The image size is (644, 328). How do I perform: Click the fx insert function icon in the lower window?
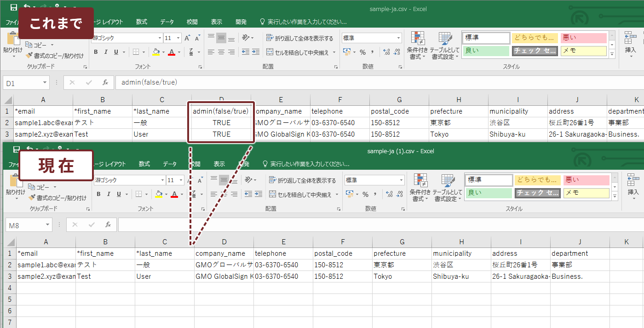pos(108,224)
